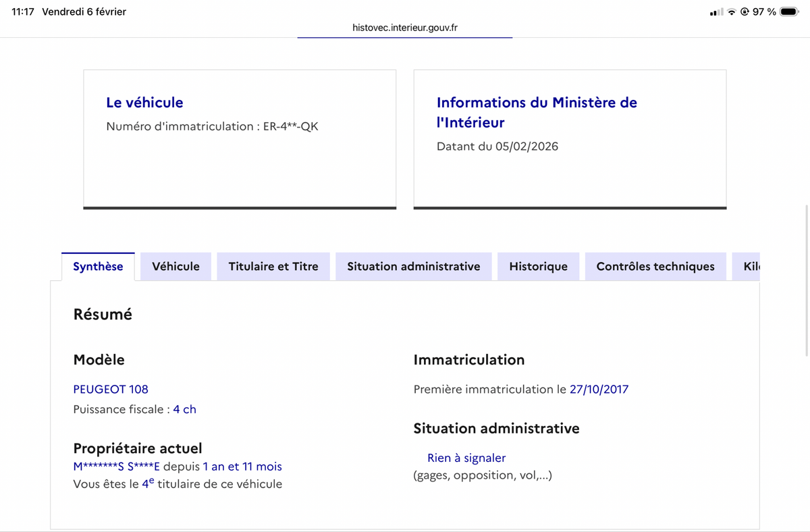Tap the cellular signal bars icon

716,12
